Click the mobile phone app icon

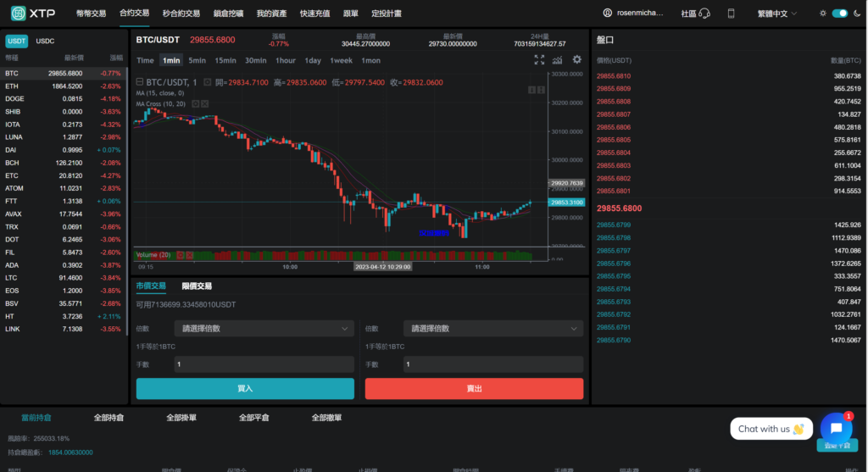coord(731,14)
